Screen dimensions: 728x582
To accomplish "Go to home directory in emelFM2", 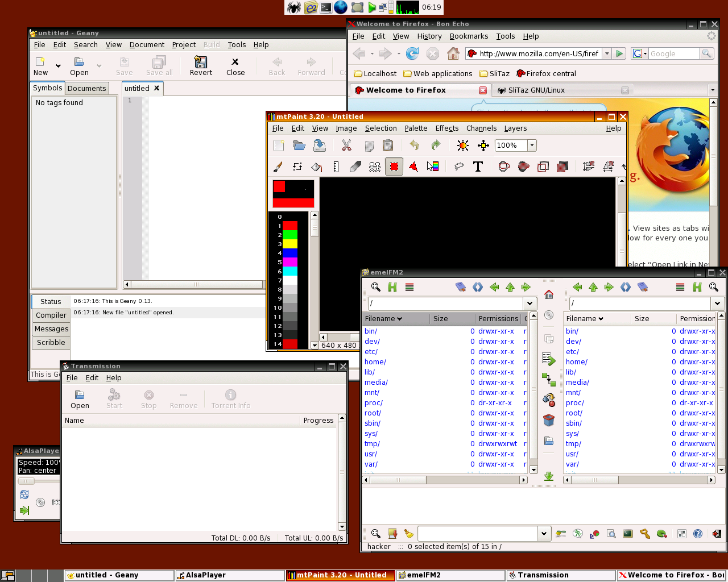I will click(x=549, y=294).
